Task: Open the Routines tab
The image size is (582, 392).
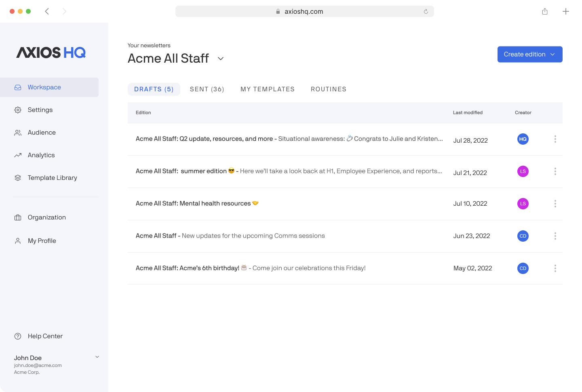Action: (x=329, y=89)
